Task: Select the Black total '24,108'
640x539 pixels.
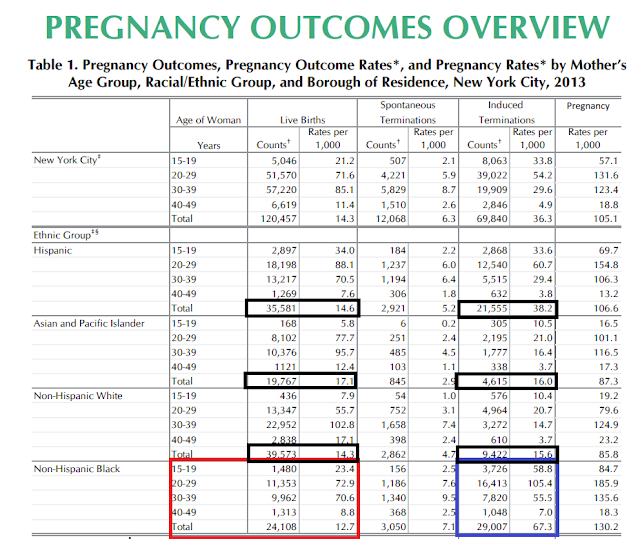Action: pos(282,527)
